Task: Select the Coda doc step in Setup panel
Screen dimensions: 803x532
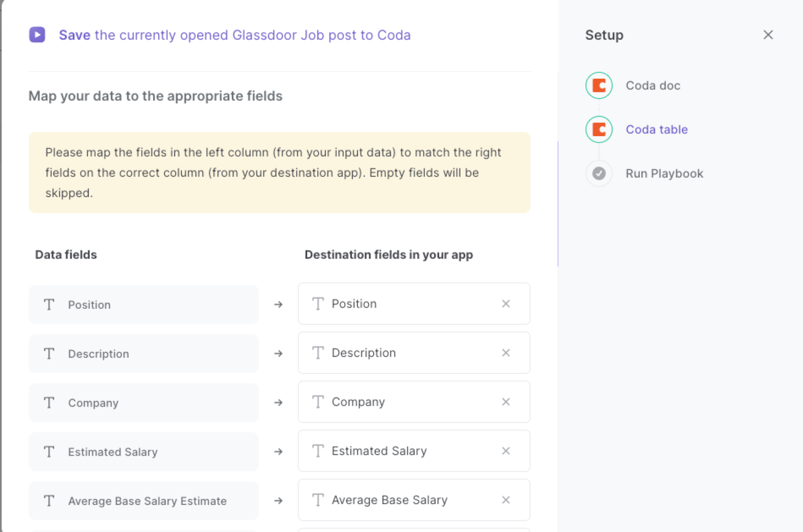Action: [x=652, y=85]
